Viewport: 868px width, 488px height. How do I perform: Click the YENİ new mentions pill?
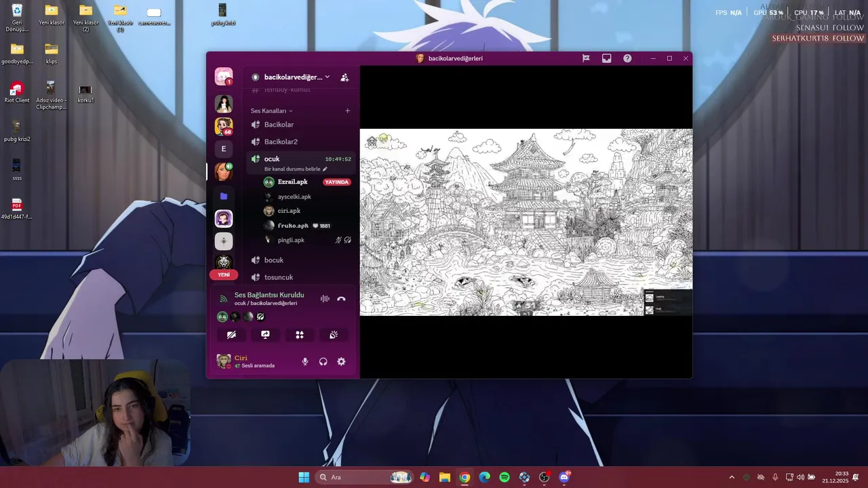click(x=224, y=274)
